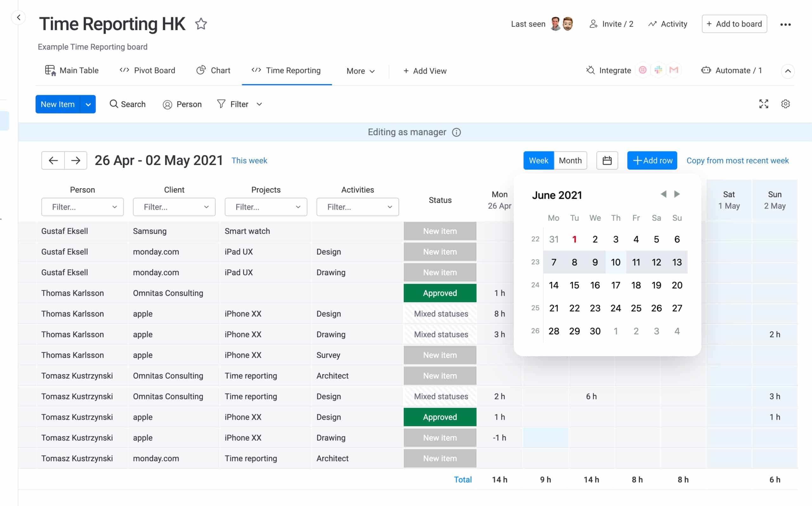Open the Client column filter dropdown

pos(174,207)
